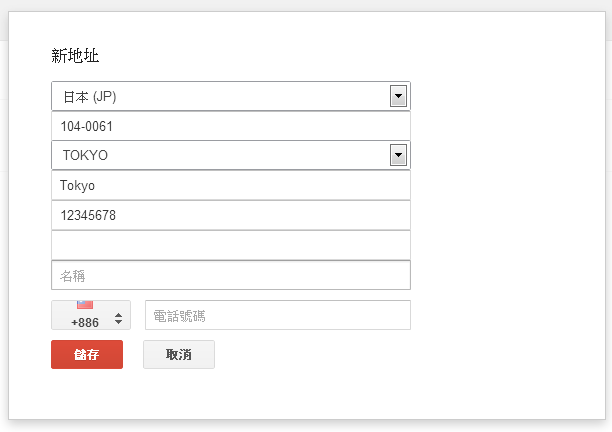Click the up-down stepper arrows beside +886
Screen dimensions: 612x432
click(119, 319)
